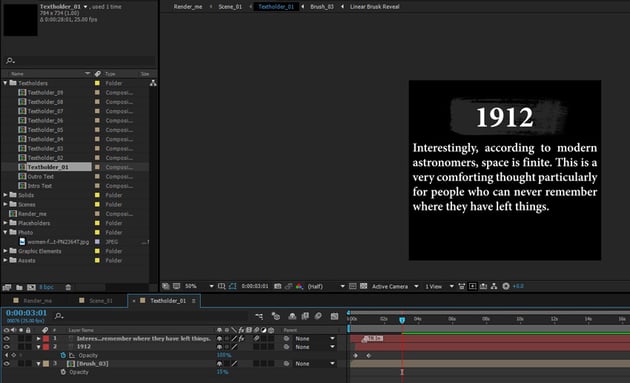This screenshot has width=630, height=383.
Task: Open composition flowchart icon in viewer footer
Action: tap(494, 286)
